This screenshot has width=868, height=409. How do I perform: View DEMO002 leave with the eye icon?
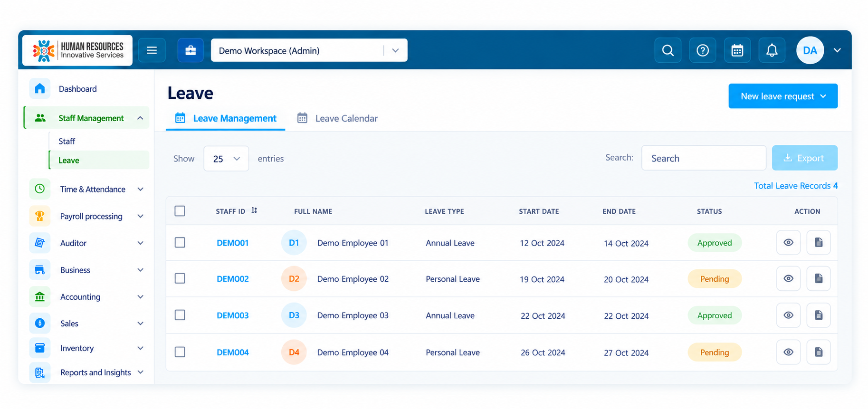pyautogui.click(x=789, y=279)
